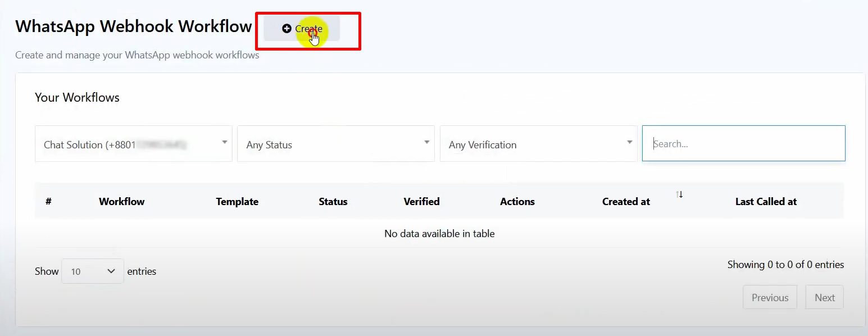Open the Chat Solution phone number dropdown
868x336 pixels.
pyautogui.click(x=134, y=144)
